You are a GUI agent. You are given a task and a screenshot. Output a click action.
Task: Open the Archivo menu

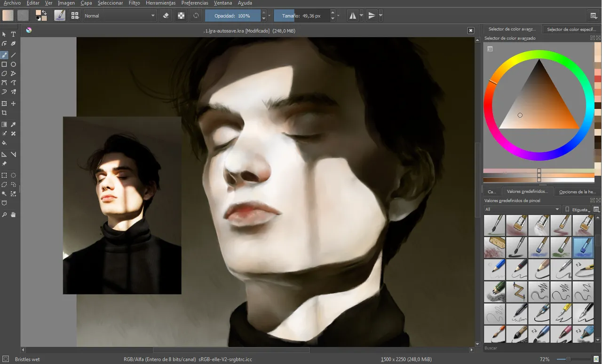12,3
